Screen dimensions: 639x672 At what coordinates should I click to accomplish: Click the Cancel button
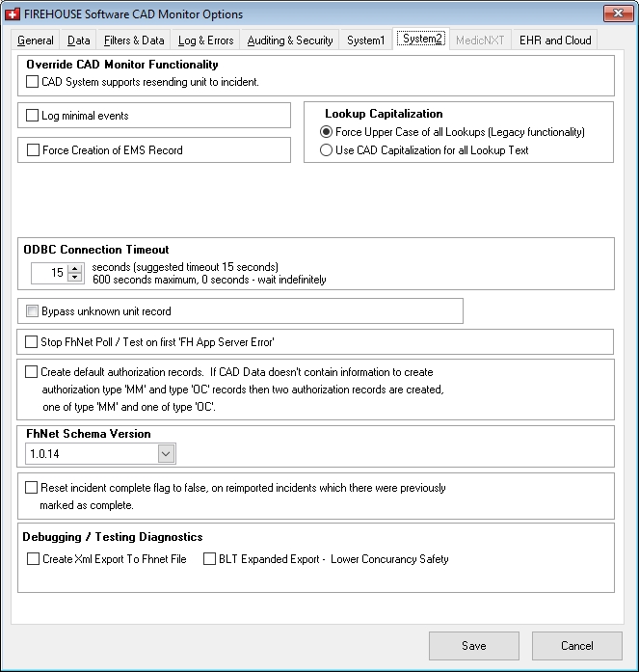pyautogui.click(x=577, y=645)
